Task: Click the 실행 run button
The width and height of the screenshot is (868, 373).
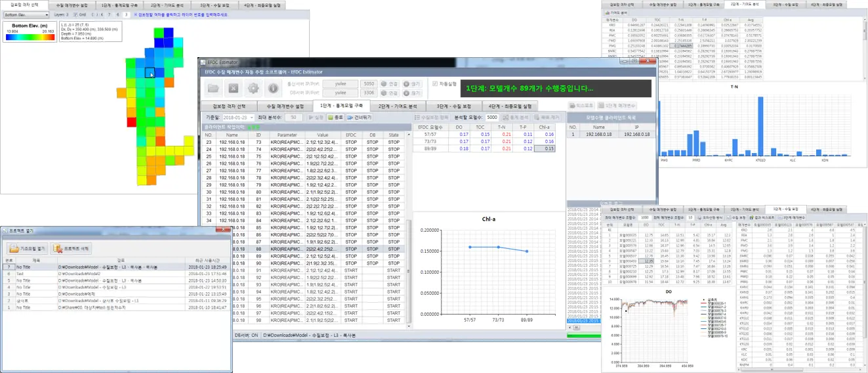Action: (x=315, y=117)
